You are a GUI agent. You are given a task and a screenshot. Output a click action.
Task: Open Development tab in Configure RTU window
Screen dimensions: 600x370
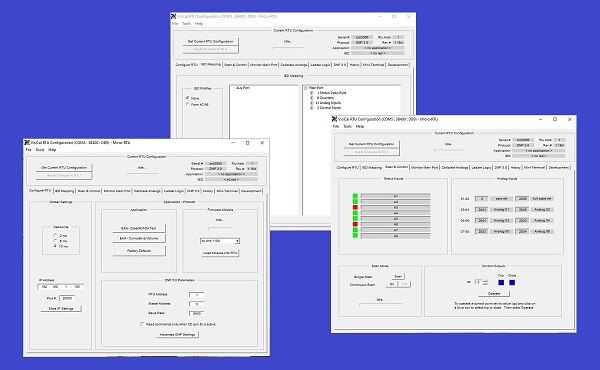click(251, 191)
